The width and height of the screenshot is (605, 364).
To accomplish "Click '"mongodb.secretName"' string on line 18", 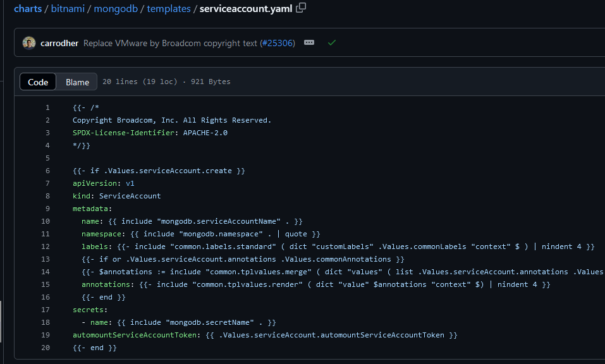I will (x=210, y=322).
